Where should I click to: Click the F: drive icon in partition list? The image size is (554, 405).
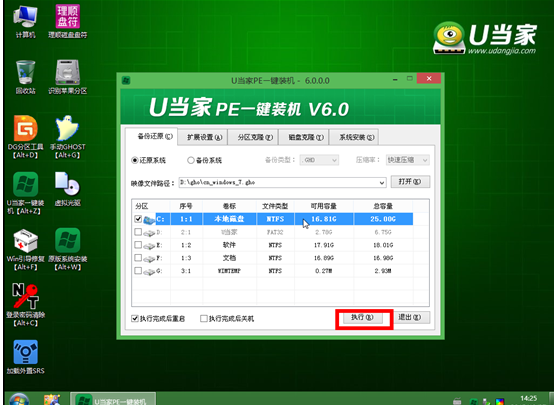coord(149,259)
